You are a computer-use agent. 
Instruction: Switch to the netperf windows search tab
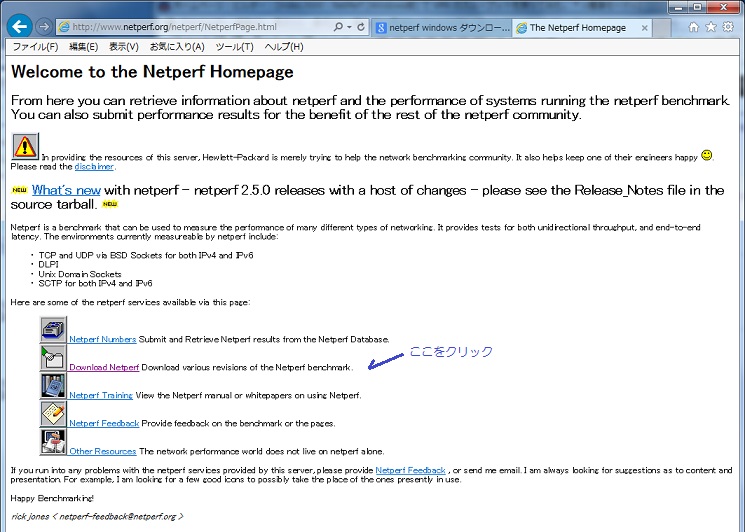click(442, 28)
